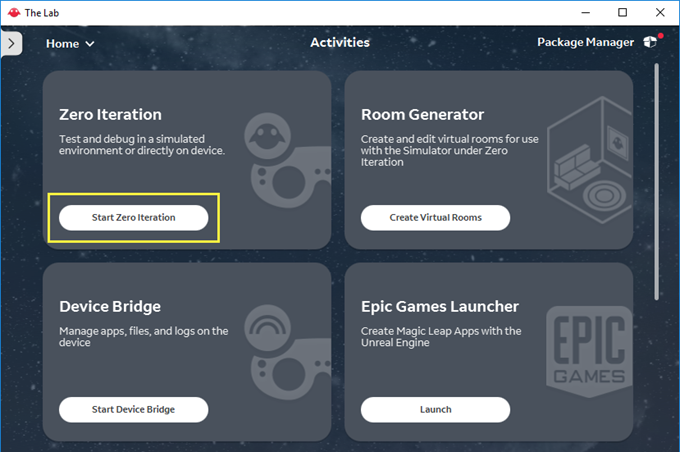Select the Epic Games Launcher card title
The image size is (680, 452).
(x=440, y=306)
